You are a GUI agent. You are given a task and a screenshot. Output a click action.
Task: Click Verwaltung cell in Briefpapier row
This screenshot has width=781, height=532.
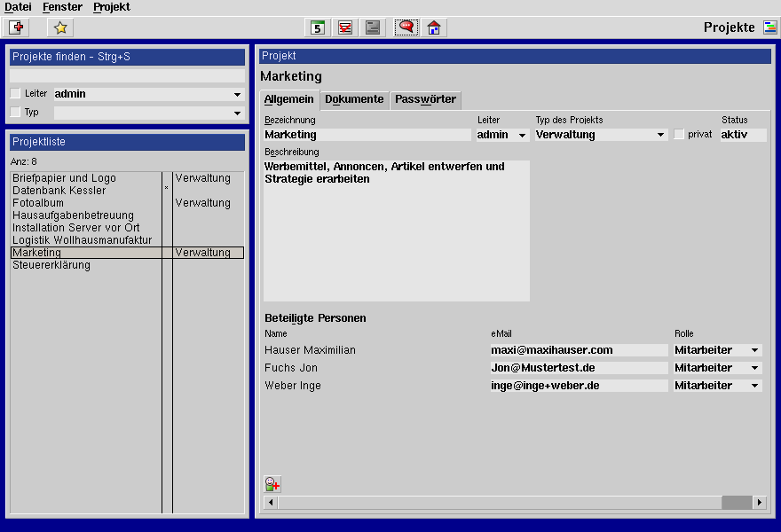coord(202,178)
